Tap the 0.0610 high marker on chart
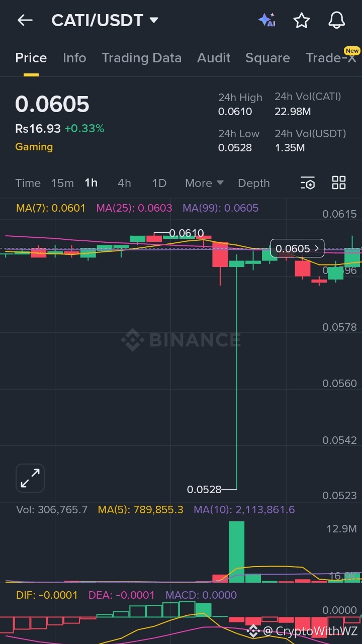 point(187,233)
